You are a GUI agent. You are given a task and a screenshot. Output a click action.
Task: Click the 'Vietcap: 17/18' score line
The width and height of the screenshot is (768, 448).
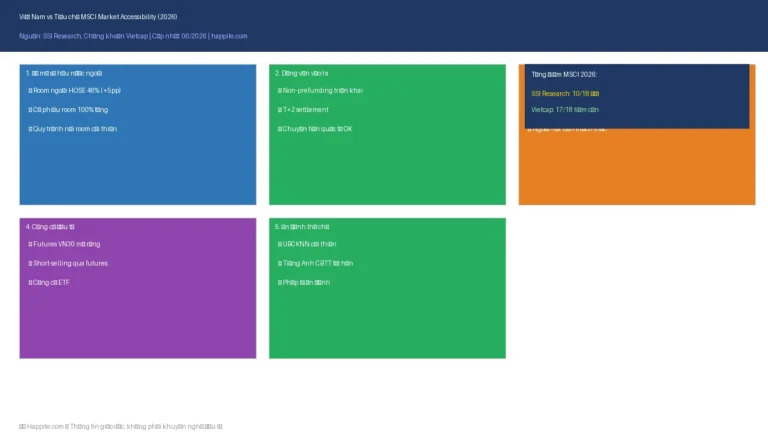565,110
